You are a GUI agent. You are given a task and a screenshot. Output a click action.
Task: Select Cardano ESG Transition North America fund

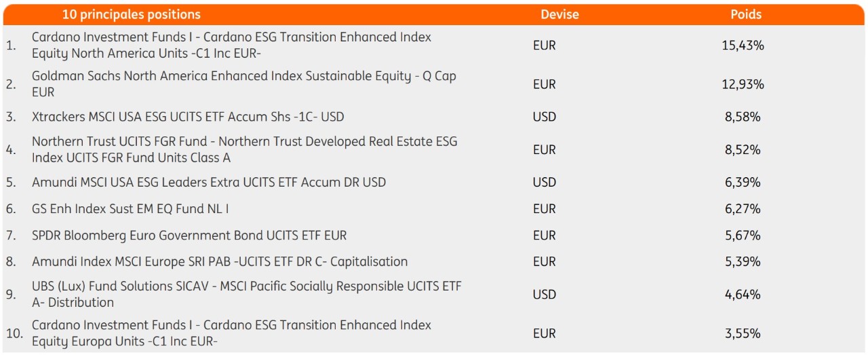point(231,45)
